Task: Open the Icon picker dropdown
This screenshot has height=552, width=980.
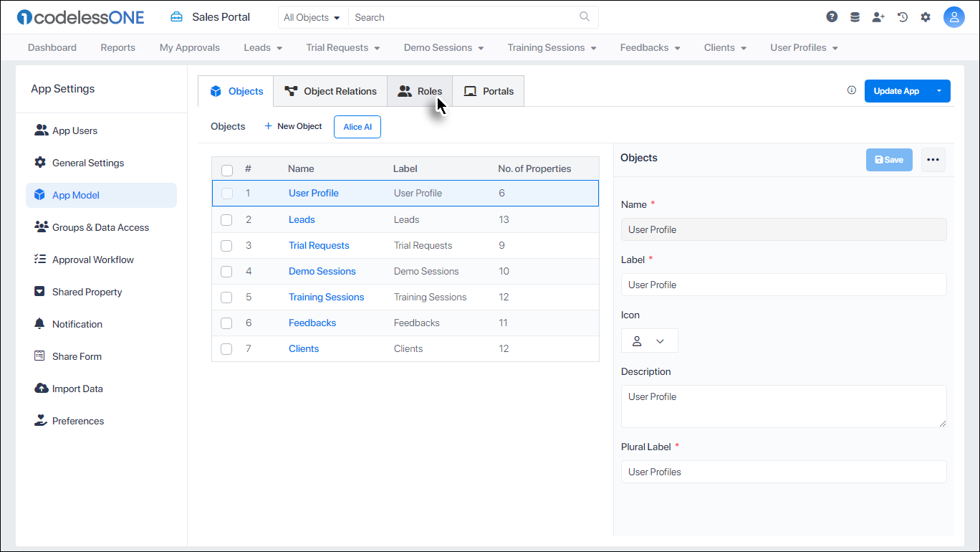Action: tap(649, 341)
